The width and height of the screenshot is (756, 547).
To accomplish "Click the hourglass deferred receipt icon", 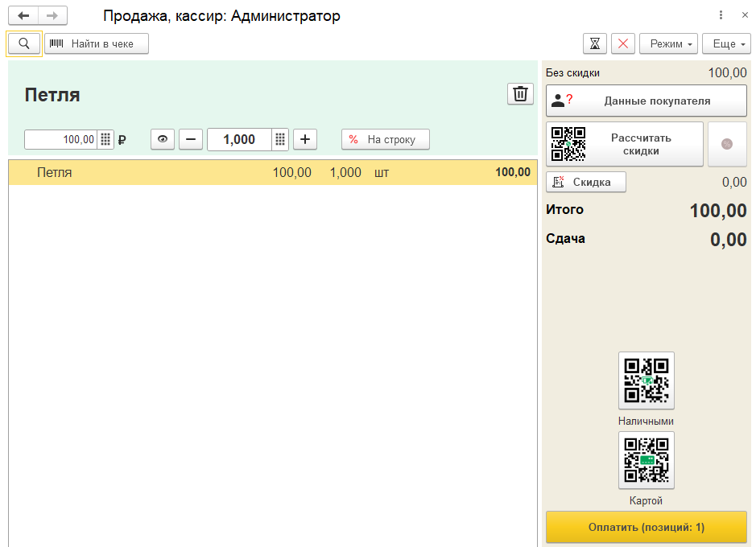I will 595,43.
